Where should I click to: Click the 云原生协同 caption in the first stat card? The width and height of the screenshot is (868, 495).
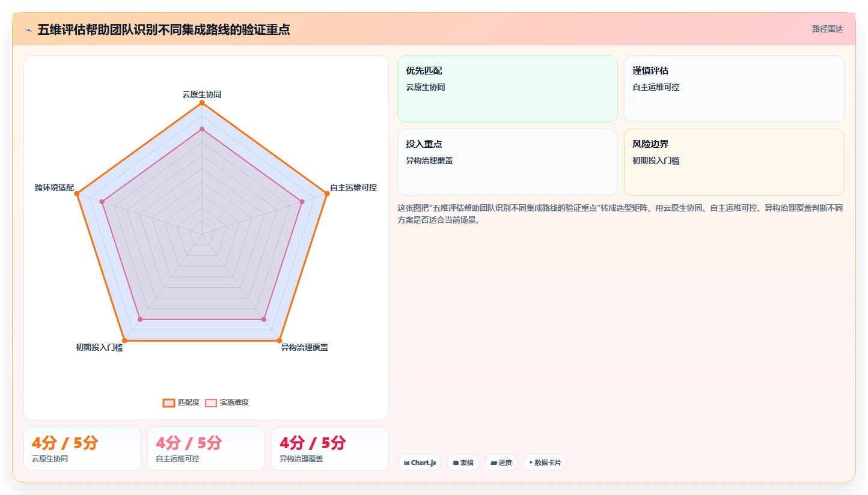(50, 459)
